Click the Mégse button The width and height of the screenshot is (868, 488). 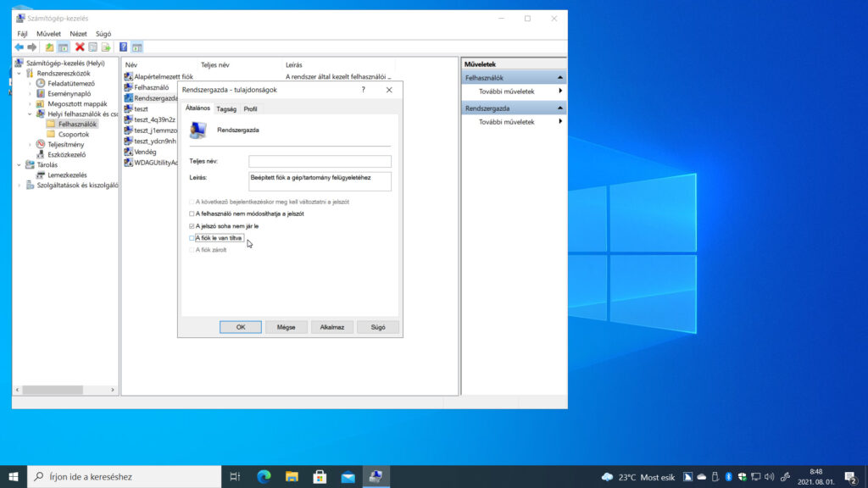point(286,327)
